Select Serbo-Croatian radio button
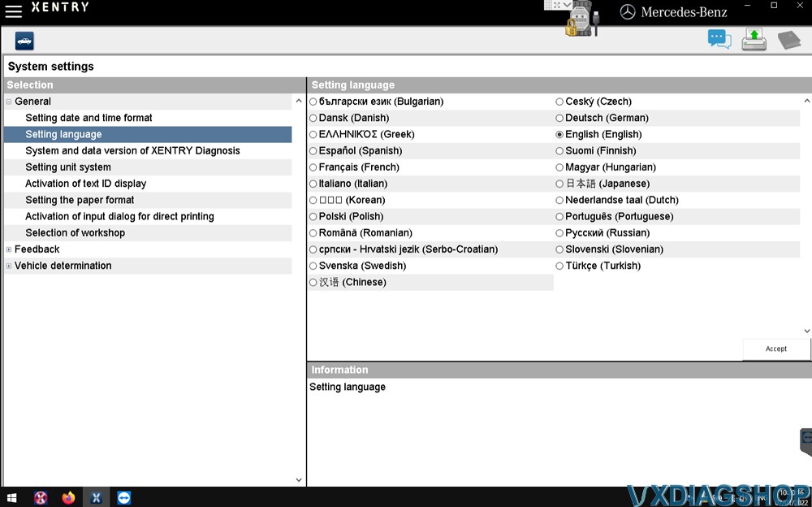Screen dimensions: 812x507 click(313, 249)
